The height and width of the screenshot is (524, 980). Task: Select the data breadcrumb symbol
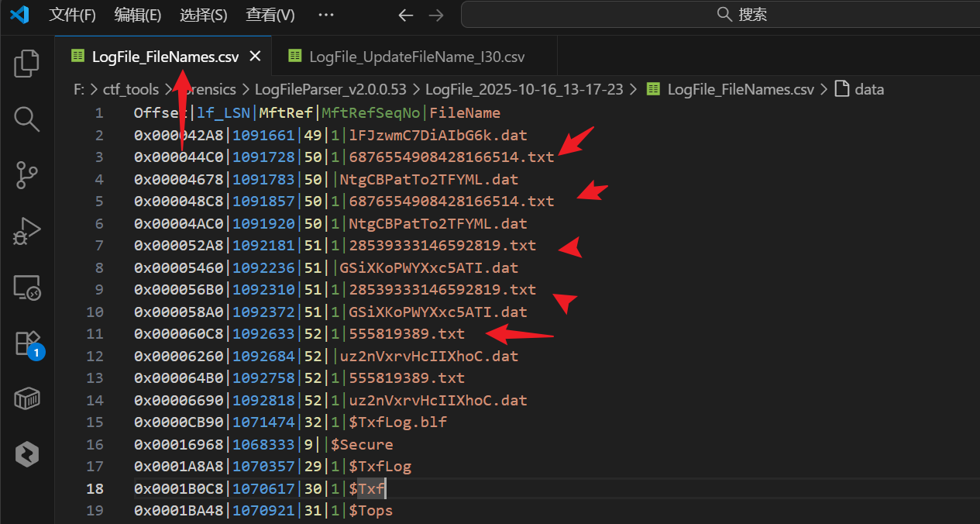(x=869, y=89)
